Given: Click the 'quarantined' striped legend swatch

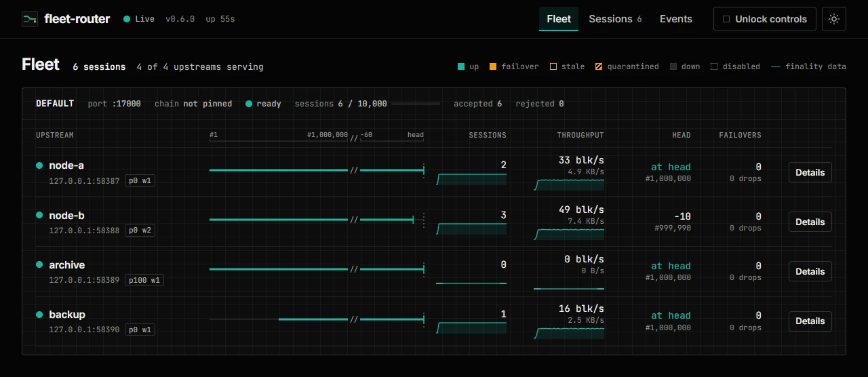Looking at the screenshot, I should [x=599, y=66].
